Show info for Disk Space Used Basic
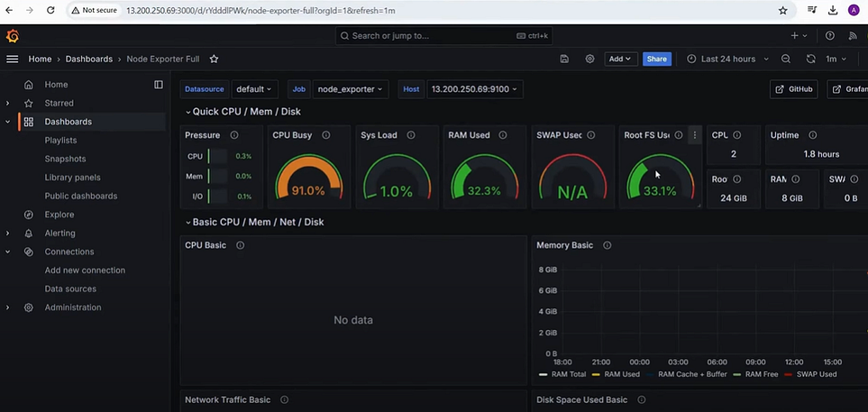The height and width of the screenshot is (412, 868). tap(642, 399)
